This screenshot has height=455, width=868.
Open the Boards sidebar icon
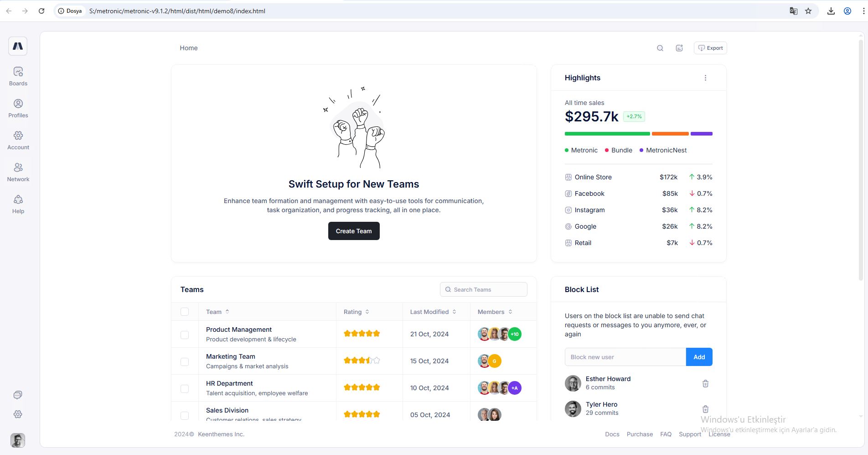point(18,72)
